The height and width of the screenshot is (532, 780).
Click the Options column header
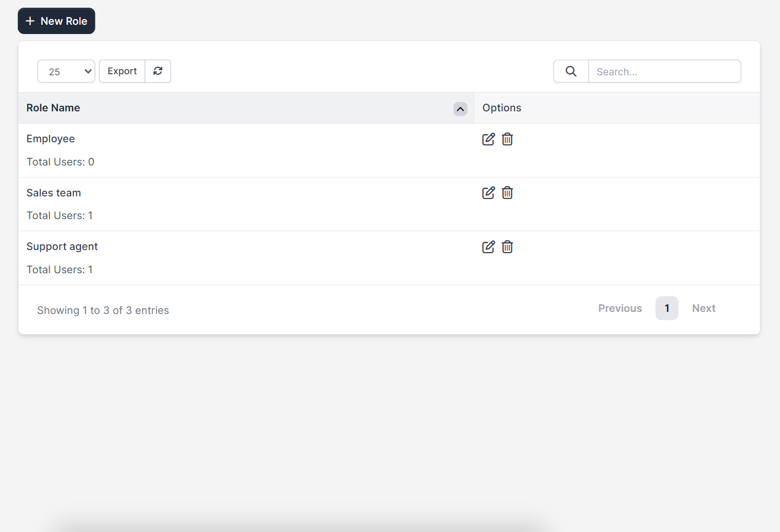click(x=617, y=108)
